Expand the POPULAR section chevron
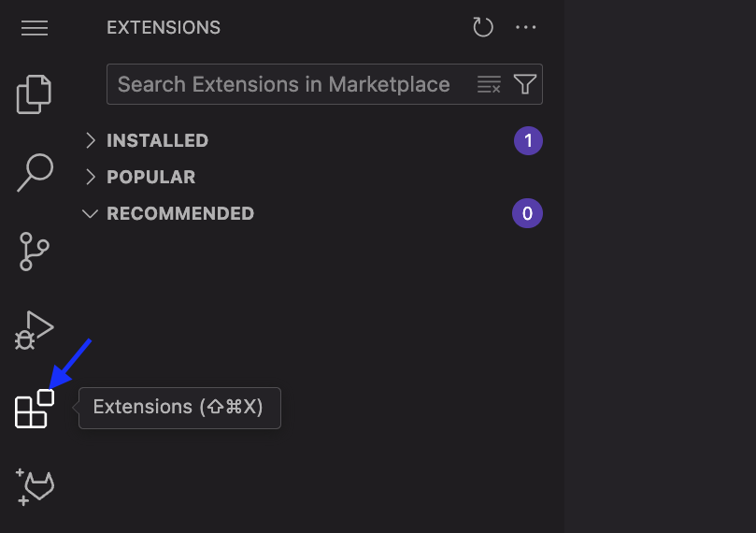756x533 pixels. pos(91,177)
